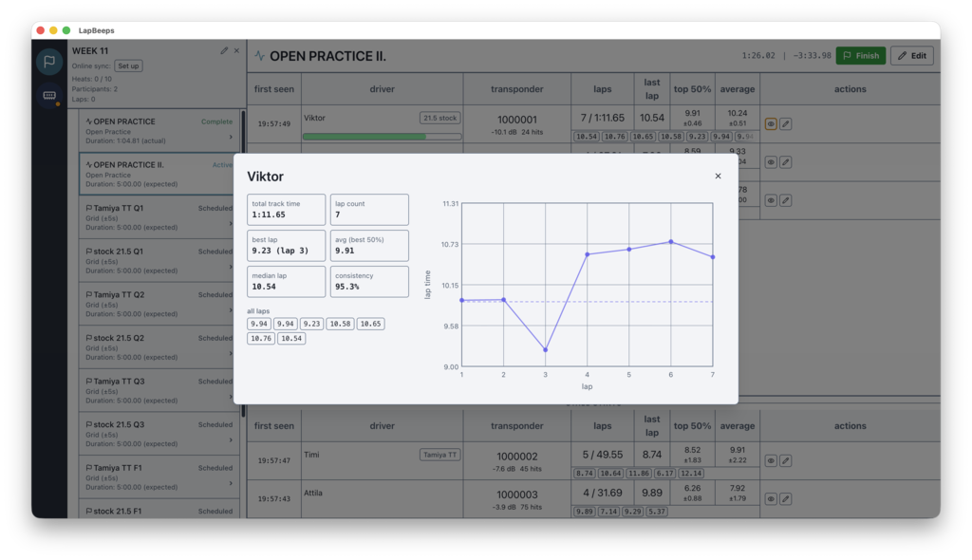Close the WEEK 11 panel with X
This screenshot has width=972, height=560.
[x=237, y=51]
